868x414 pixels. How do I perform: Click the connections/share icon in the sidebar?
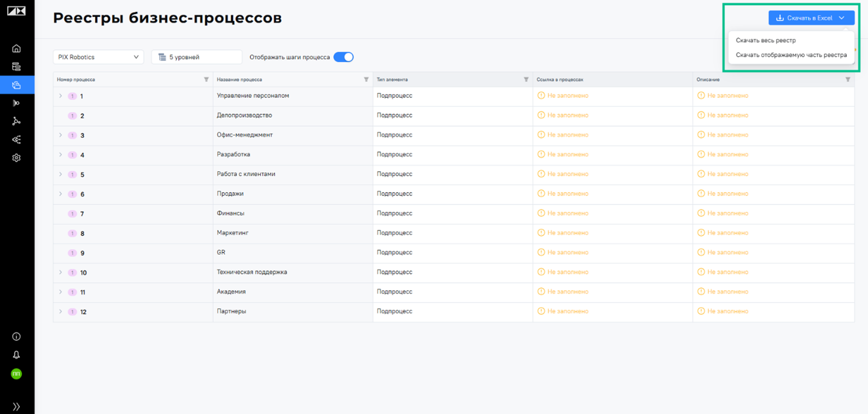16,139
